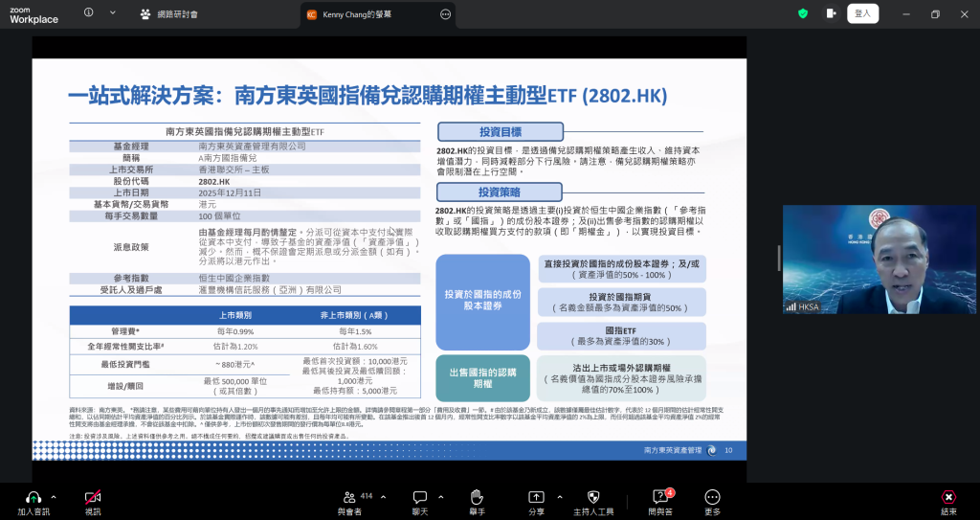The height and width of the screenshot is (520, 980).
Task: Open the Webinar tab
Action: pos(172,14)
